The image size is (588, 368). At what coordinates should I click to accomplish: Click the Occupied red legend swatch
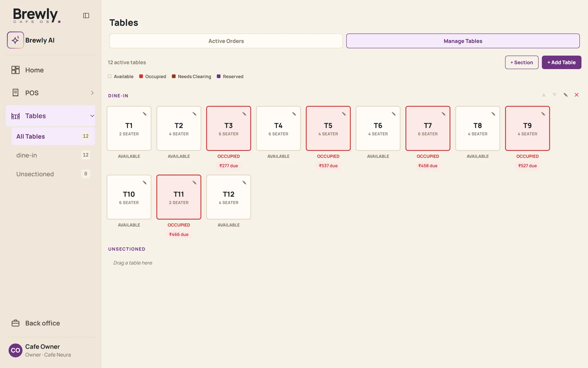(141, 76)
